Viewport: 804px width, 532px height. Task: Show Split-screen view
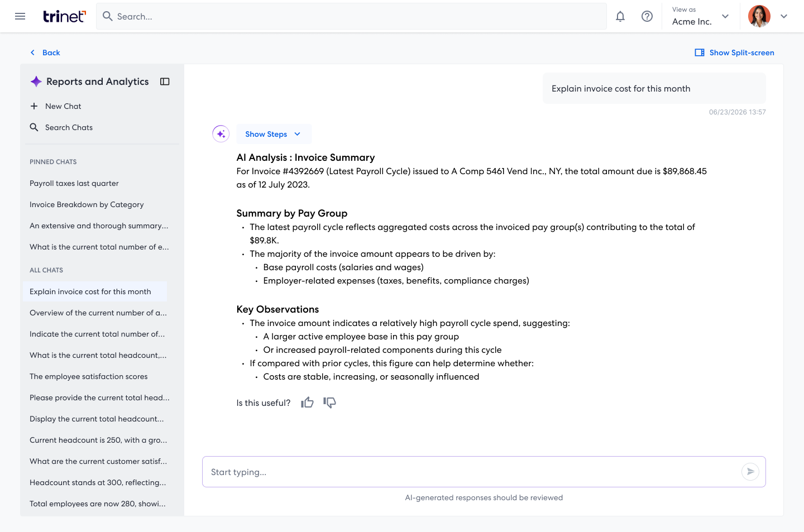[x=734, y=52]
